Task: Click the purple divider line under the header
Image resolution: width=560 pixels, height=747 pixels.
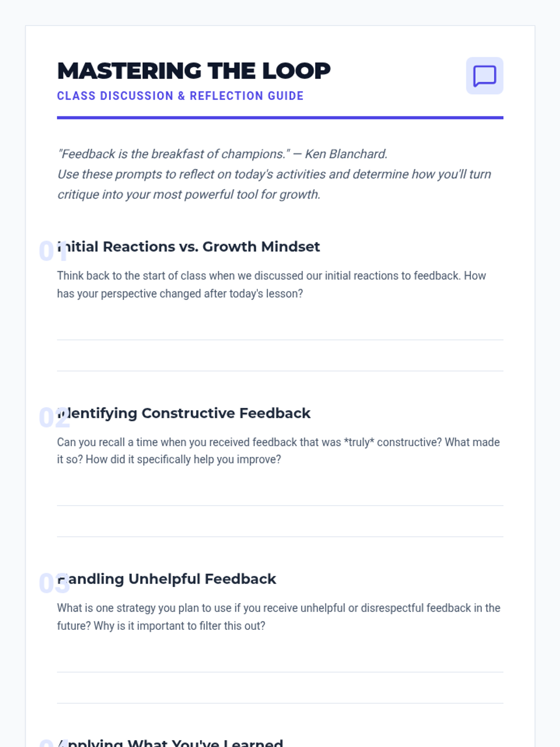Action: tap(280, 118)
